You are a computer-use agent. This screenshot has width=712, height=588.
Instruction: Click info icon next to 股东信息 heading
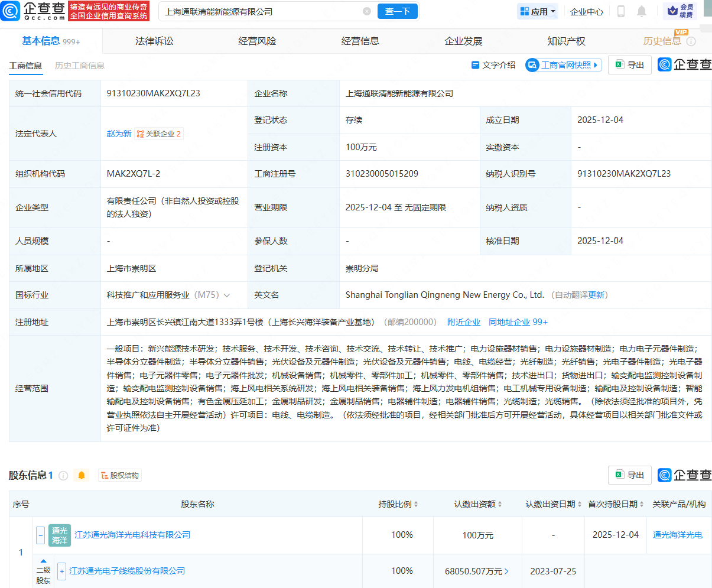click(x=63, y=475)
